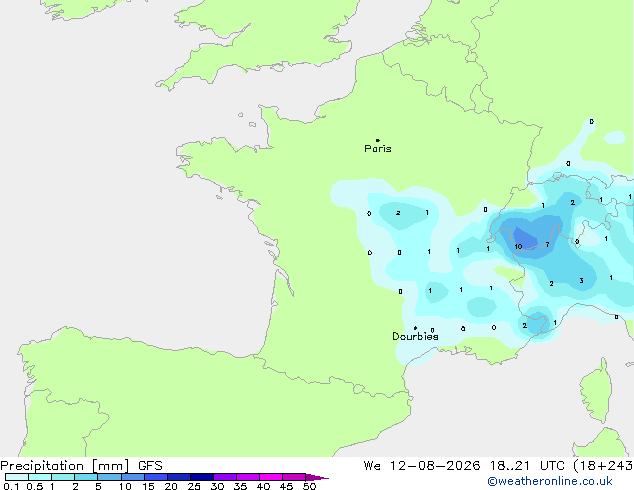Select the Dourbies location dot marker

(x=415, y=328)
